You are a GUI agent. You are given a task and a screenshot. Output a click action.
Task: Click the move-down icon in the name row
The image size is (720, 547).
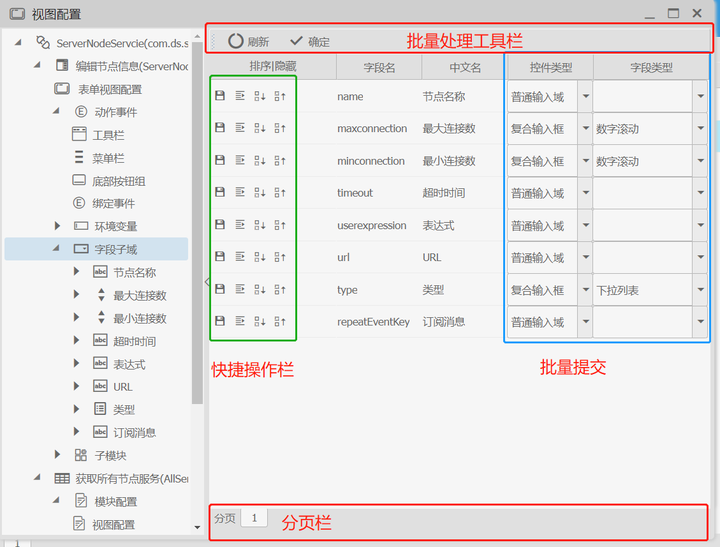coord(259,96)
